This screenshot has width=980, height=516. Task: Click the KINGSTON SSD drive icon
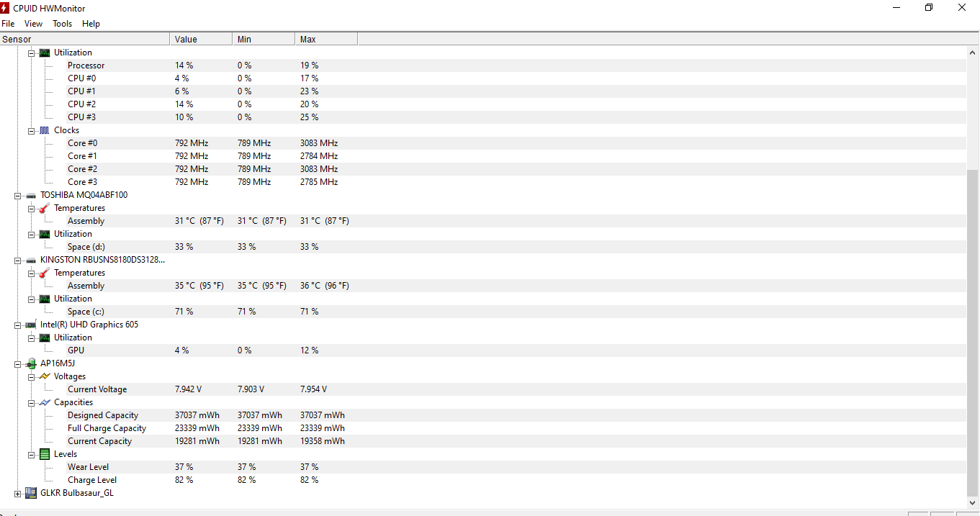[x=31, y=260]
